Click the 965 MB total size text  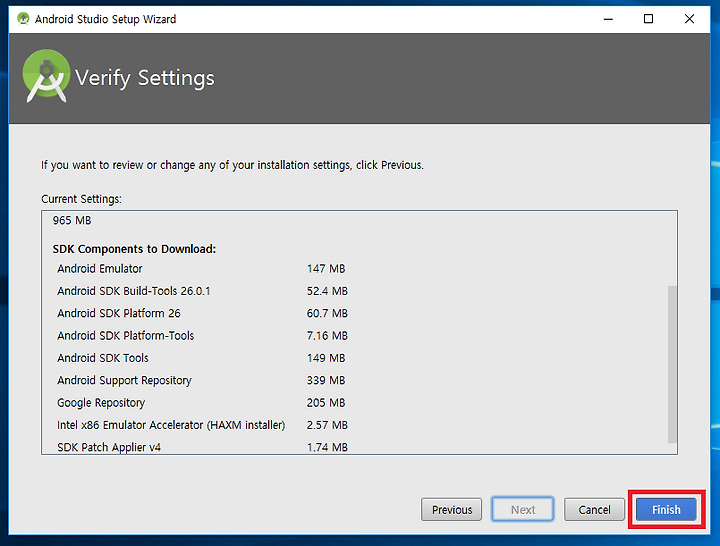tap(72, 220)
